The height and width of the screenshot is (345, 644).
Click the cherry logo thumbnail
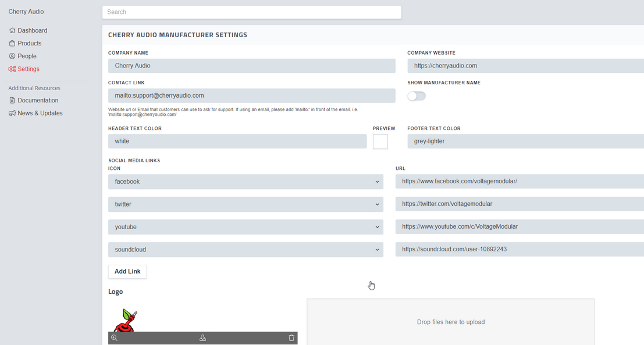pos(126,321)
